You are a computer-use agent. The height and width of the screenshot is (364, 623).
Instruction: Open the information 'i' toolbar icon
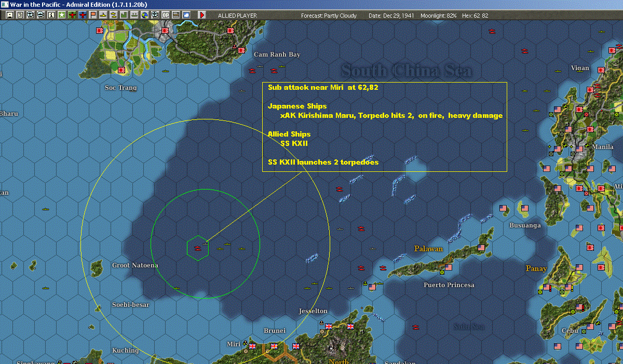point(51,15)
